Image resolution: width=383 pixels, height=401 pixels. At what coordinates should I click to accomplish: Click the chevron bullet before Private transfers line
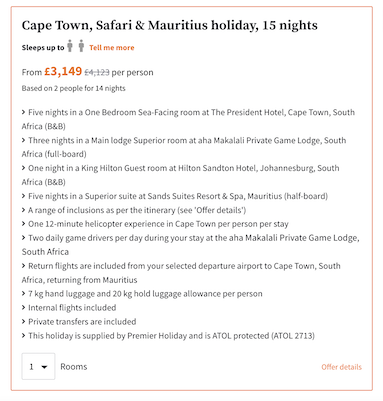24,322
